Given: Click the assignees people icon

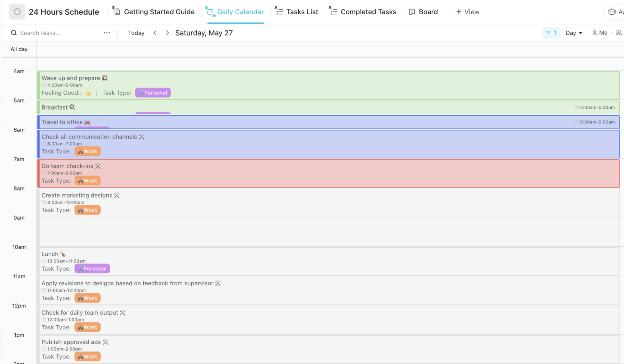Looking at the screenshot, I should tap(618, 33).
